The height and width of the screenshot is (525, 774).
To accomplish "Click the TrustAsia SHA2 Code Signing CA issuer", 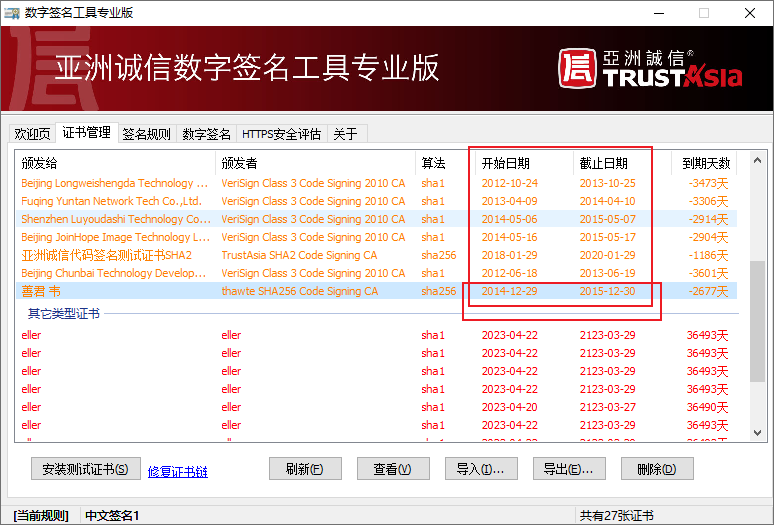I will pyautogui.click(x=299, y=255).
